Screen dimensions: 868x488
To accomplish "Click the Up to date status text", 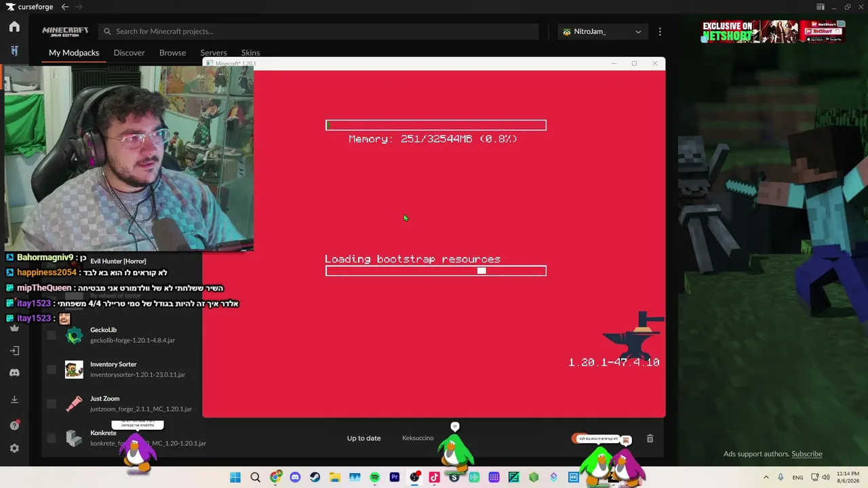I will tap(364, 438).
